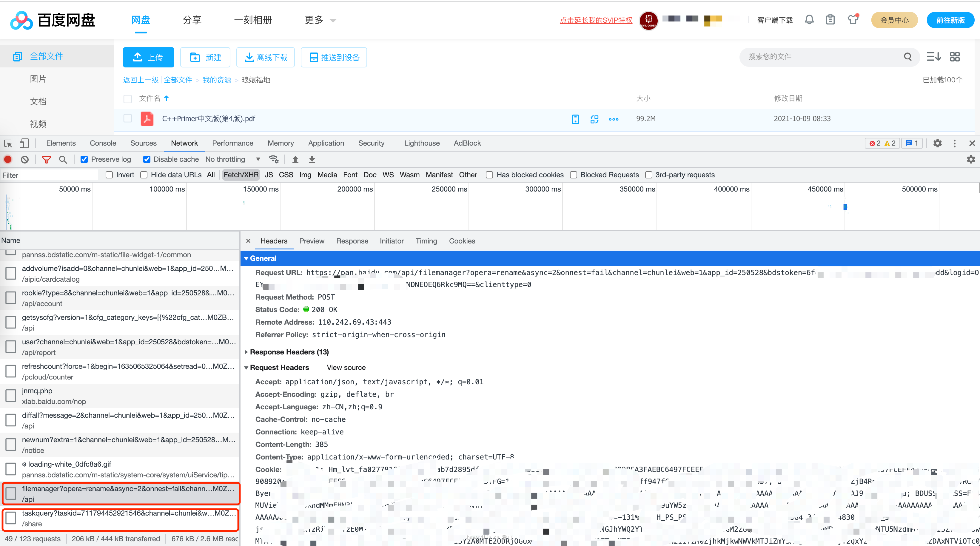Open the three-dot more options on PDF row

tap(613, 119)
